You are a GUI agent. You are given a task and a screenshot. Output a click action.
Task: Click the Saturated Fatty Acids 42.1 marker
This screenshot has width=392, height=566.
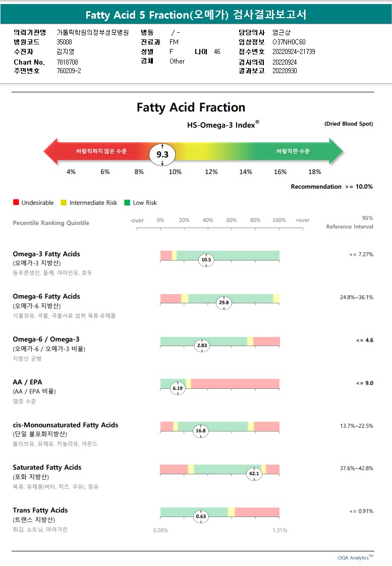[x=254, y=474]
